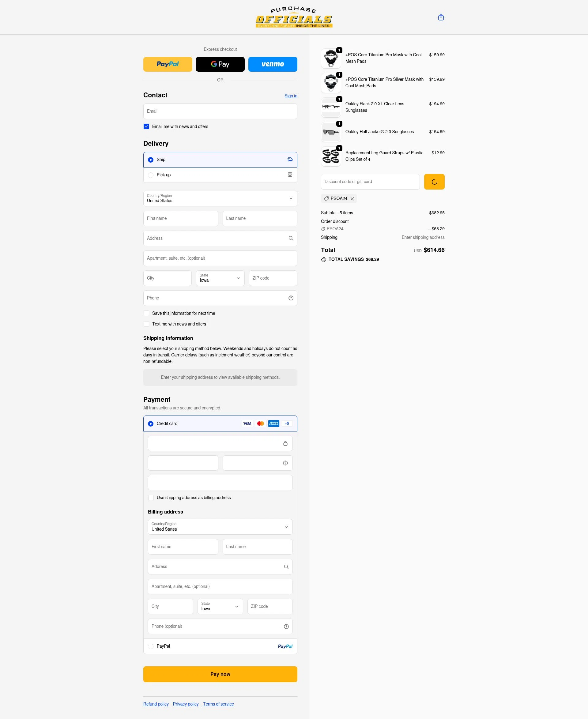
Task: View the Refund policy
Action: pos(156,704)
